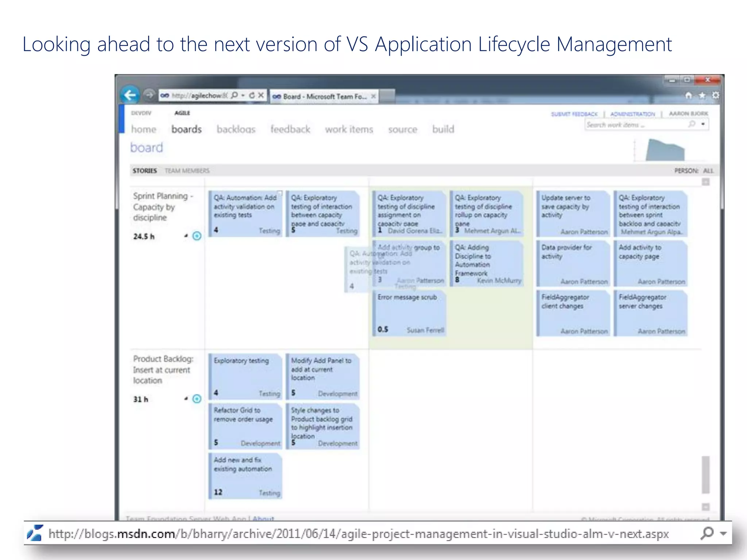Click the AARON BJORK user link
The height and width of the screenshot is (560, 747).
688,114
